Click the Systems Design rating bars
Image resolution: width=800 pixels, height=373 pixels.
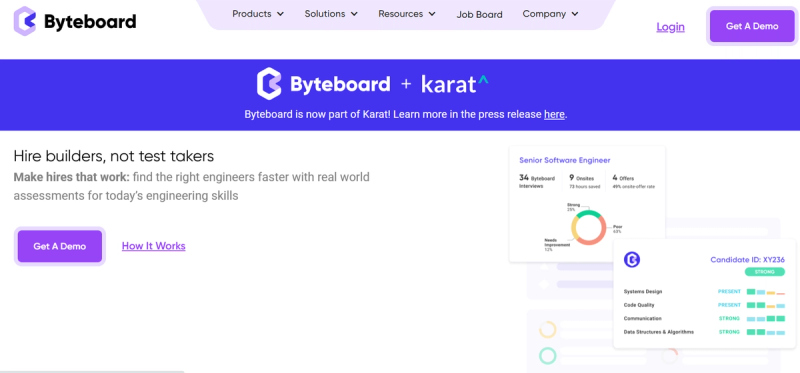[x=766, y=292]
